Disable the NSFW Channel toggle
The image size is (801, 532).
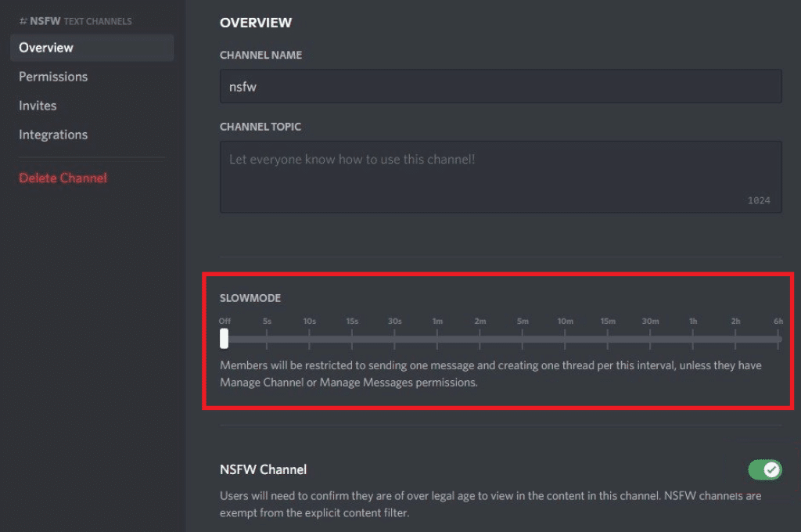click(764, 470)
